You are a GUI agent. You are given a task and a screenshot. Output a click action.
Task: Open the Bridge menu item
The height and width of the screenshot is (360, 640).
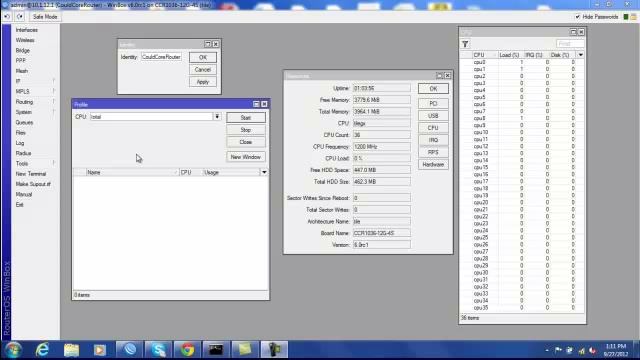tap(23, 50)
